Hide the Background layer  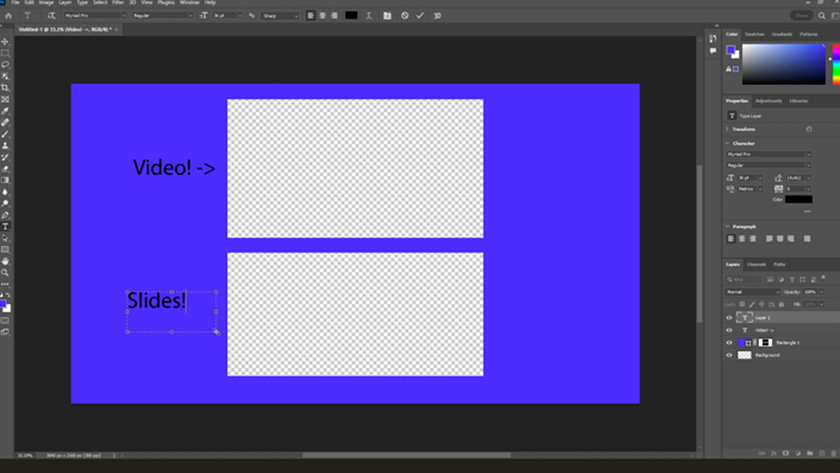pyautogui.click(x=729, y=355)
